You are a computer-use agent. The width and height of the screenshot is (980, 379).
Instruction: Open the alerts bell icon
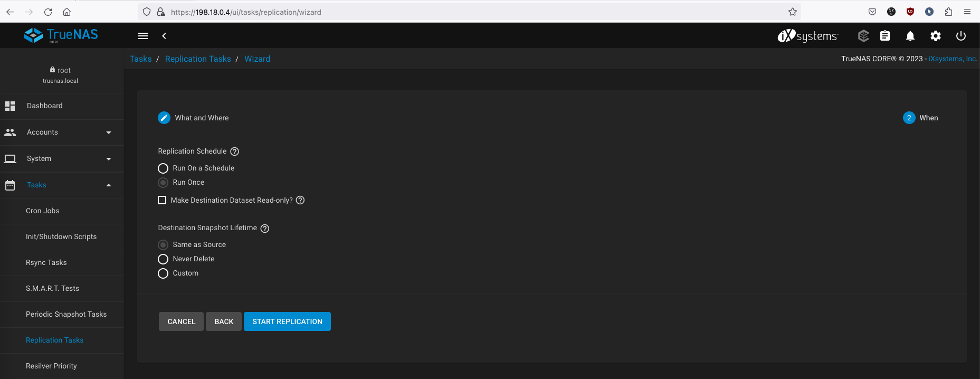(x=910, y=36)
